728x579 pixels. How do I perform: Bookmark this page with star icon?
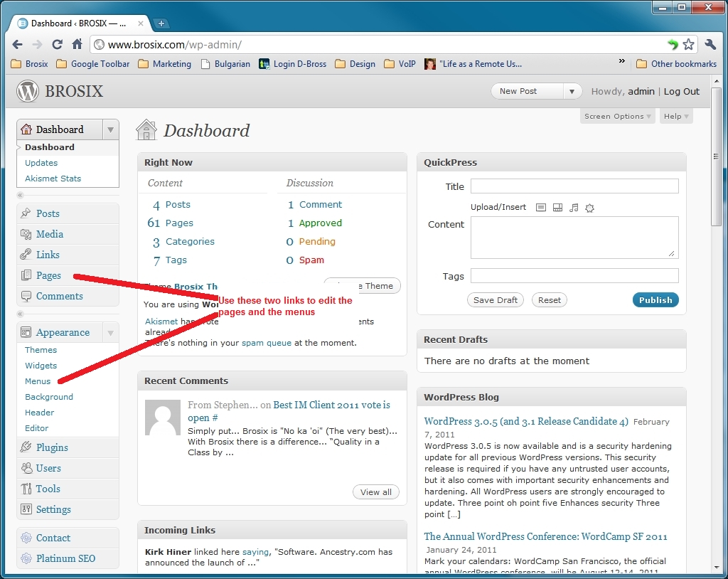tap(688, 45)
